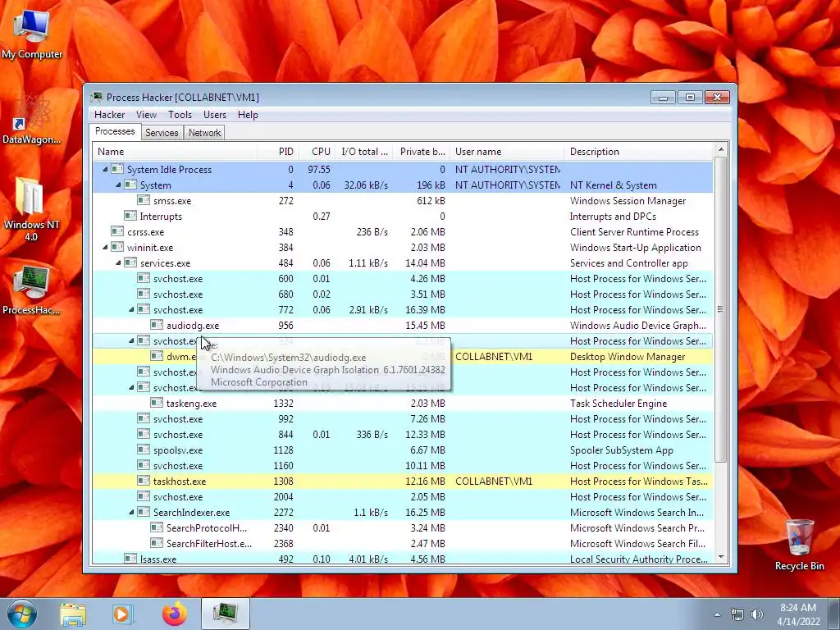This screenshot has width=840, height=630.
Task: Click the icon beside taskhost.exe
Action: [143, 481]
